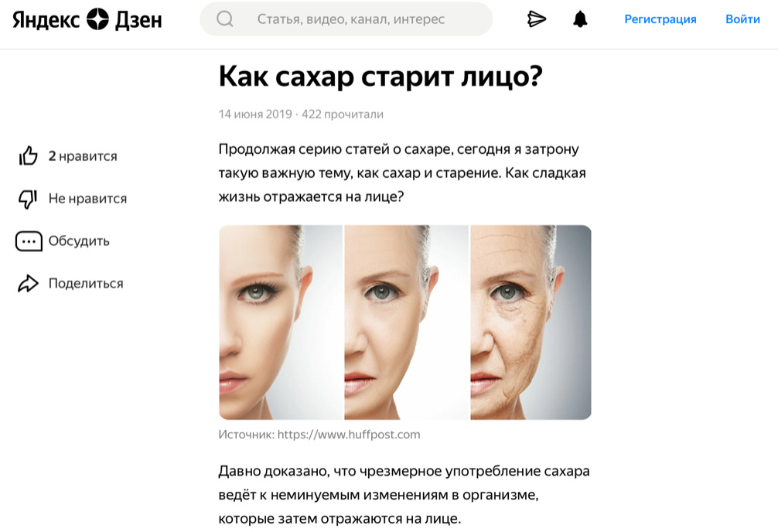Open the notifications bell
Screen dimensions: 778x532
(x=580, y=19)
